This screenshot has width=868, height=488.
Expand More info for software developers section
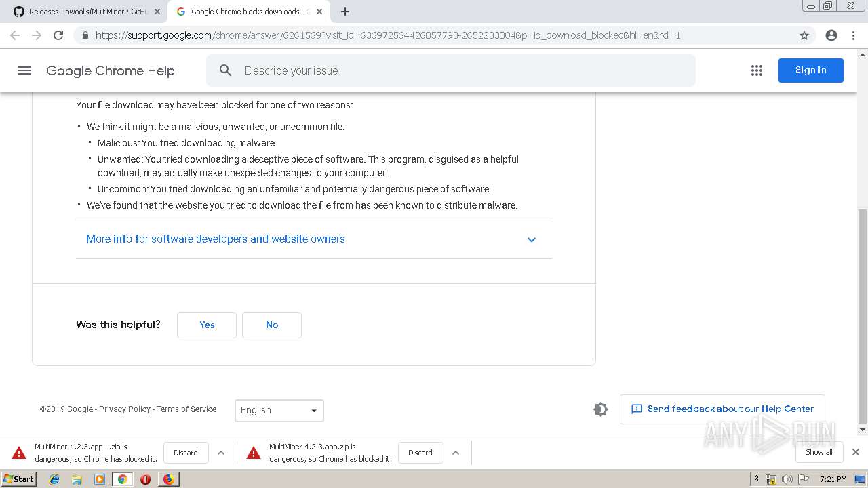313,239
